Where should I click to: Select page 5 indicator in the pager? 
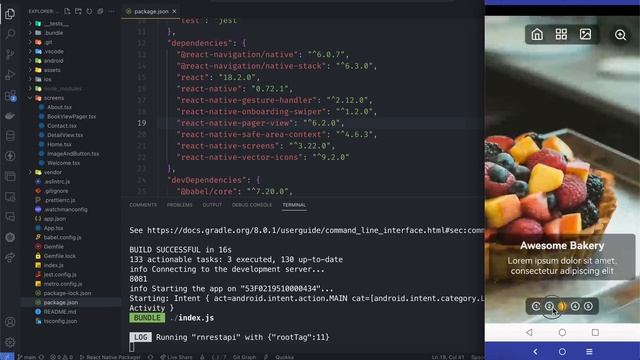pos(588,306)
